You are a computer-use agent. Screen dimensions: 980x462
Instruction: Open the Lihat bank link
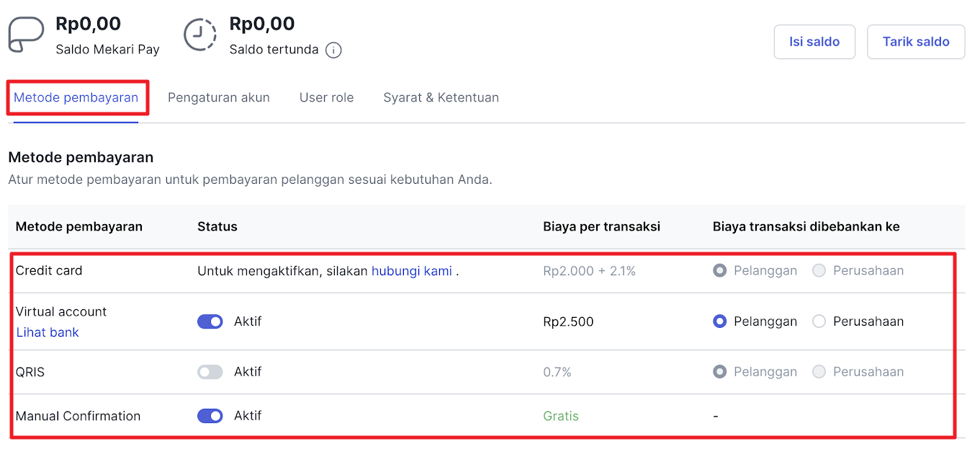48,332
